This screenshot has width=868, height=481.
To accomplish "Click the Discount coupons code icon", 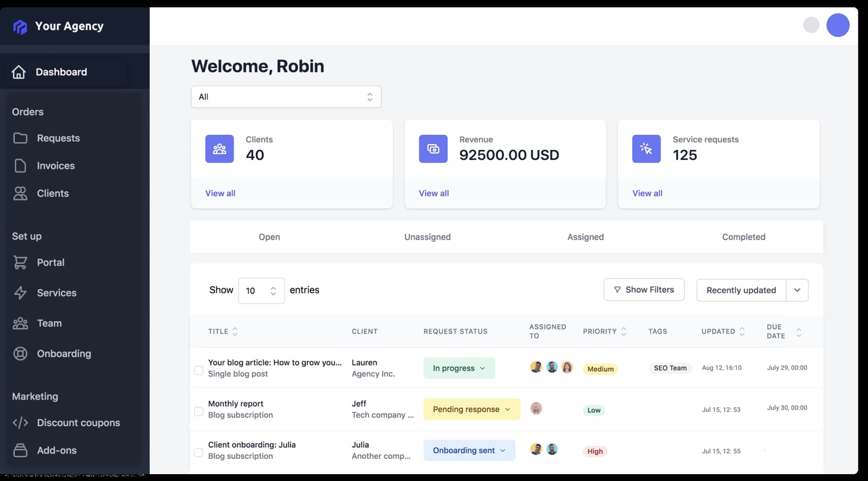I will point(20,423).
